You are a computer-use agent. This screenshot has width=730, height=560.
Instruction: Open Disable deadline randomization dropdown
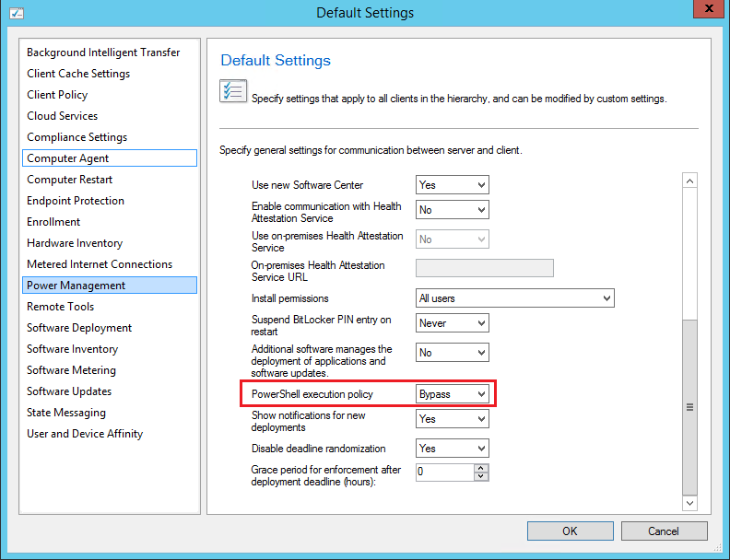point(452,449)
